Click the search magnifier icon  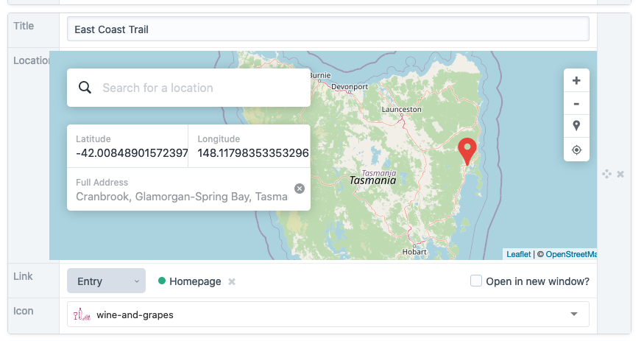(85, 88)
